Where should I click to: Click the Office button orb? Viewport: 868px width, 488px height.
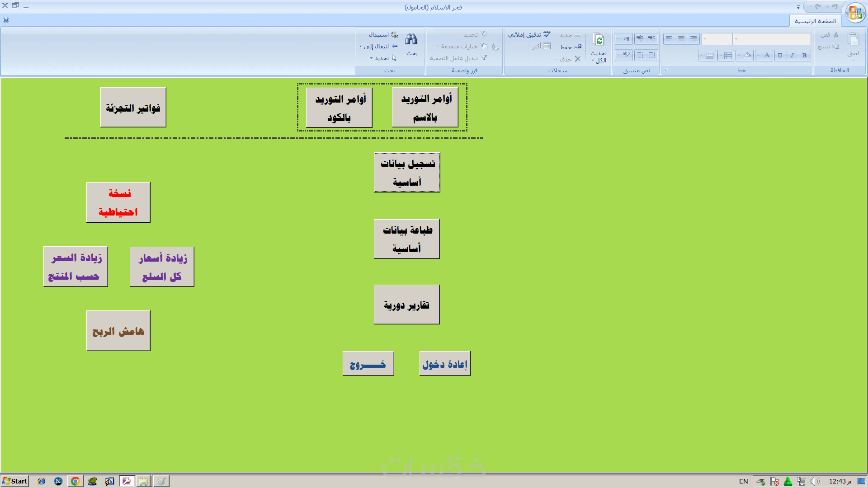point(855,12)
